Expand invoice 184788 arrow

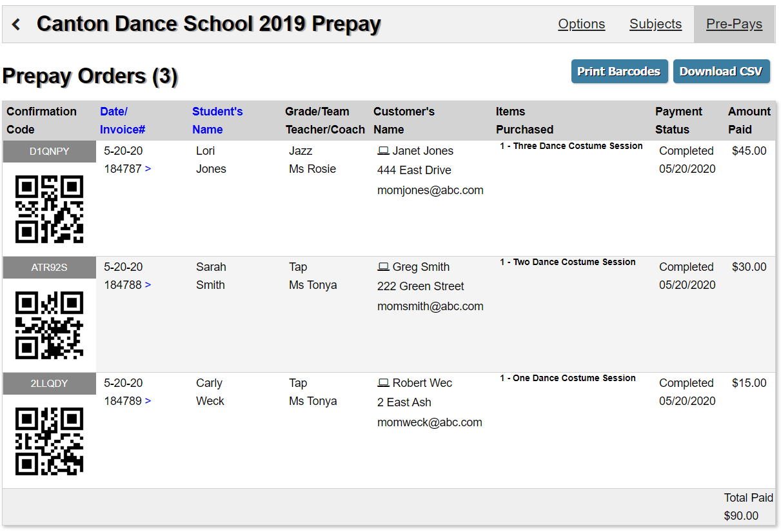pos(148,285)
